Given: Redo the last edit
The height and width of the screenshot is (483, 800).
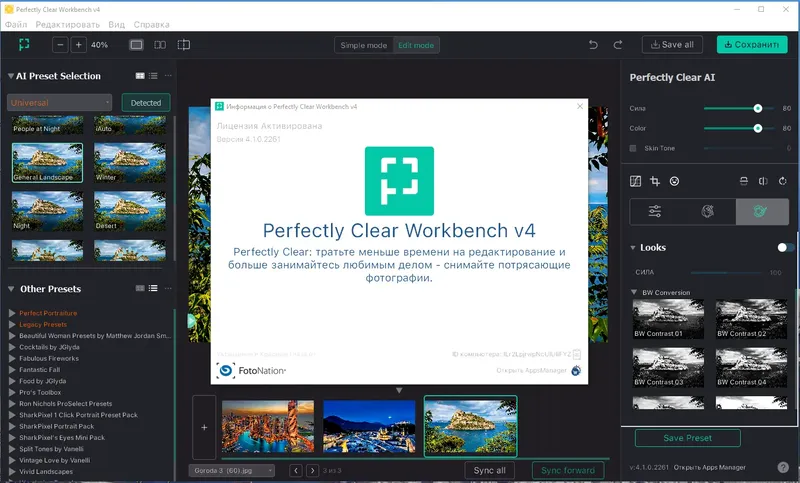Looking at the screenshot, I should (x=617, y=45).
